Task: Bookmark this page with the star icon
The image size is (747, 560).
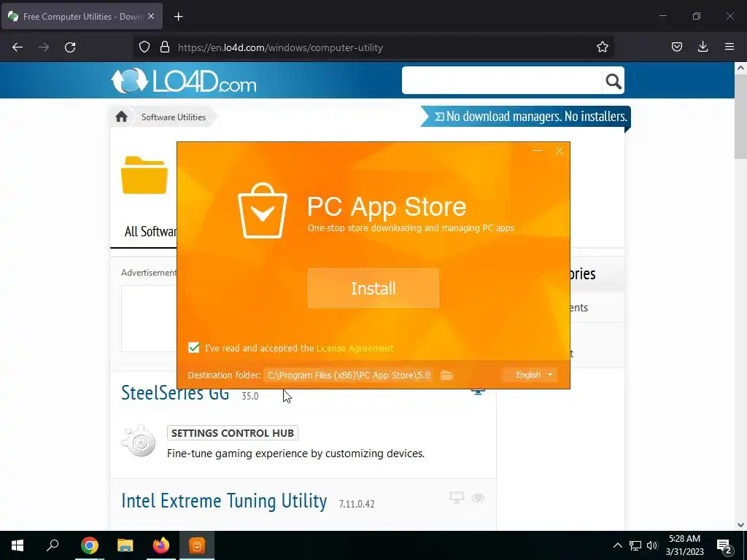Action: tap(602, 47)
